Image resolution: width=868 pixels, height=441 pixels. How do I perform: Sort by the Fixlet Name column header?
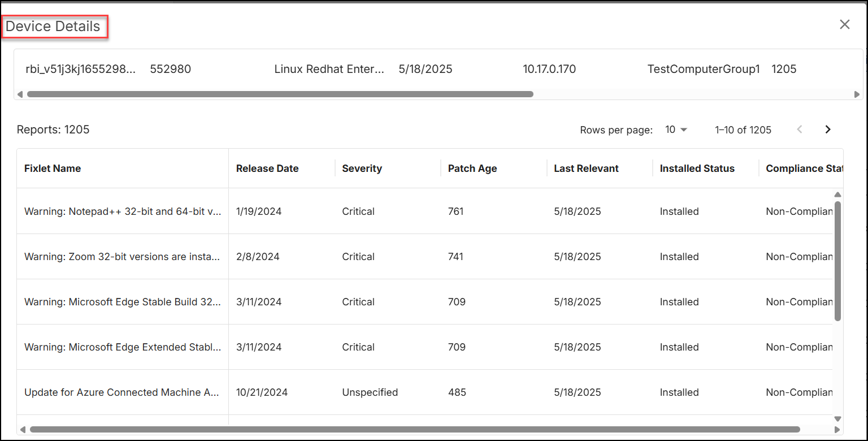click(x=52, y=168)
